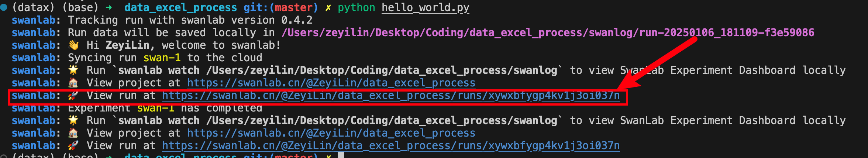Click git:(master) in the top prompt line

click(x=280, y=7)
